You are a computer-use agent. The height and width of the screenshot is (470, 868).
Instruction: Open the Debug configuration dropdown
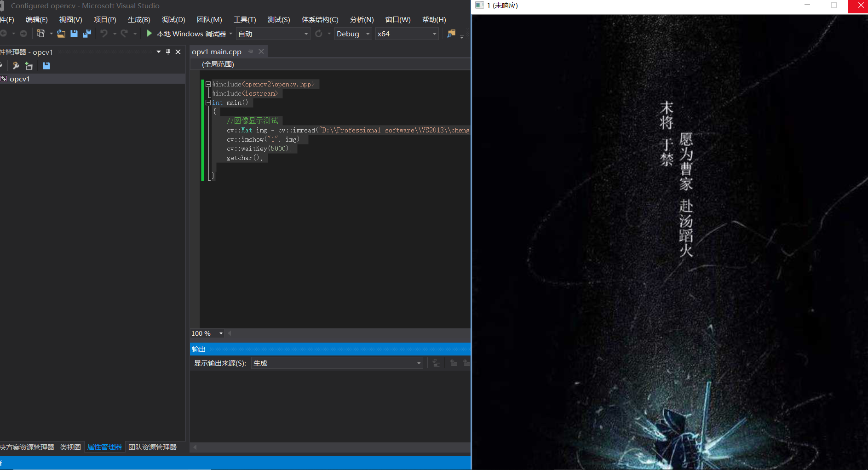tap(368, 34)
